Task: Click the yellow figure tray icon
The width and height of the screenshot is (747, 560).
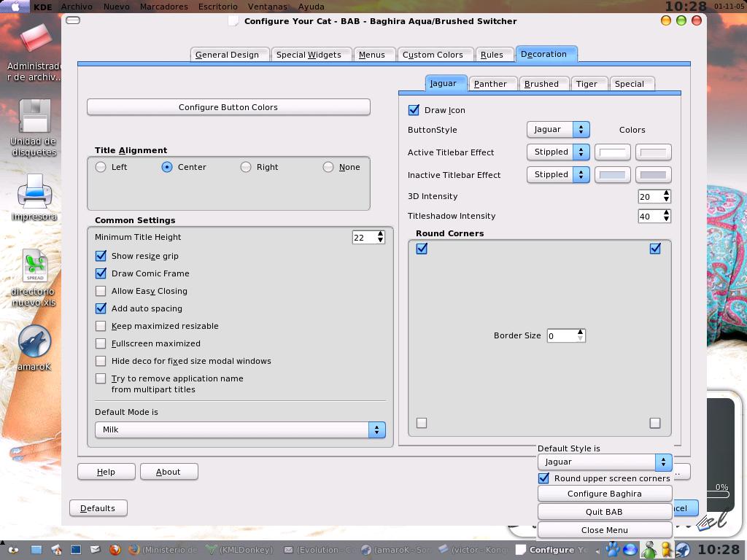Action: coord(666,550)
